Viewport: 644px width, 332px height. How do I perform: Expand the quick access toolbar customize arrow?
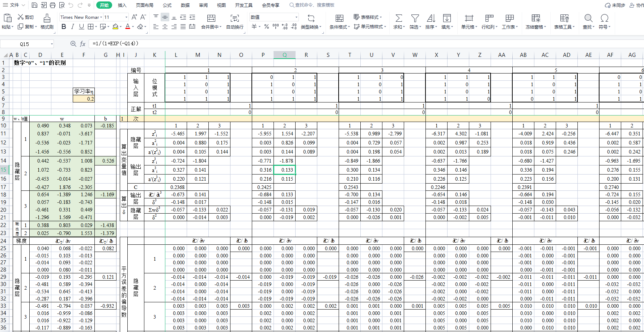[x=89, y=5]
